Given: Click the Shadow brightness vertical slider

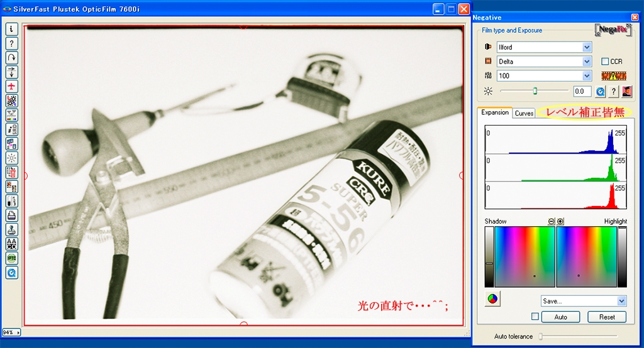Looking at the screenshot, I should 489,256.
